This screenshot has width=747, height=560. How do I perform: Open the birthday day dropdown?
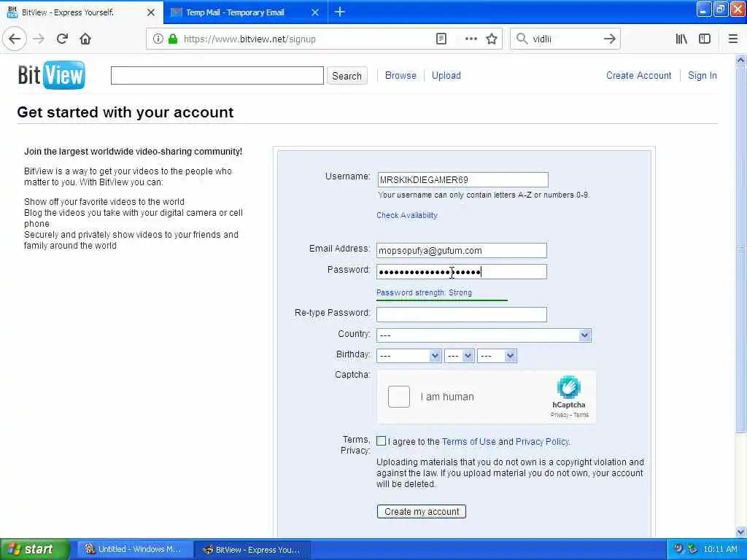[x=460, y=356]
